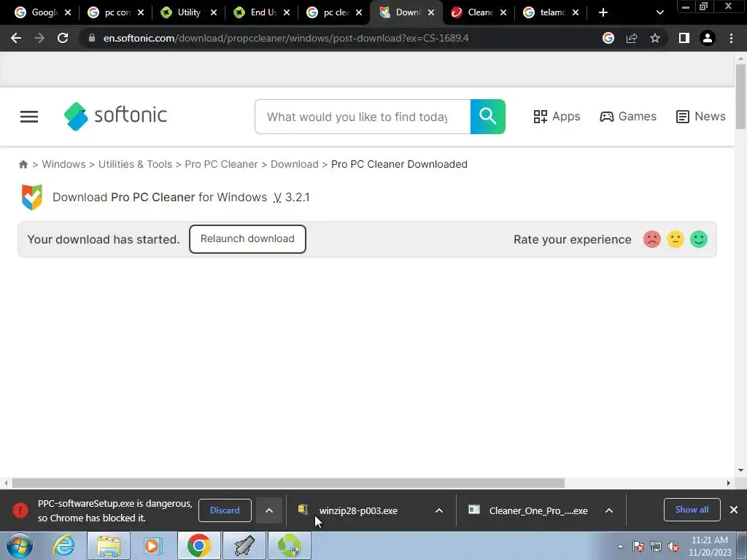
Task: Open Download breadcrumb link
Action: 295,164
